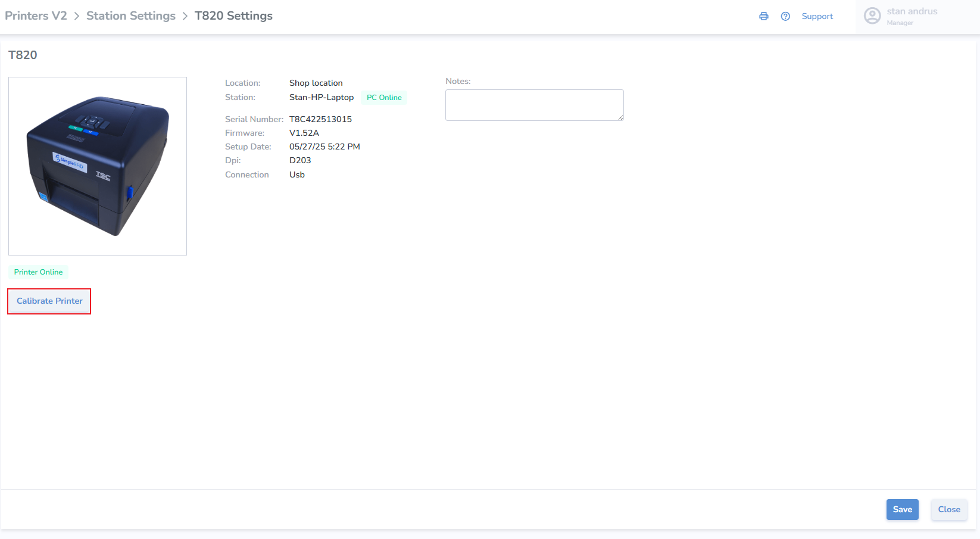Select setup date 05/27/25 5:22 PM
This screenshot has width=980, height=539.
click(x=324, y=147)
